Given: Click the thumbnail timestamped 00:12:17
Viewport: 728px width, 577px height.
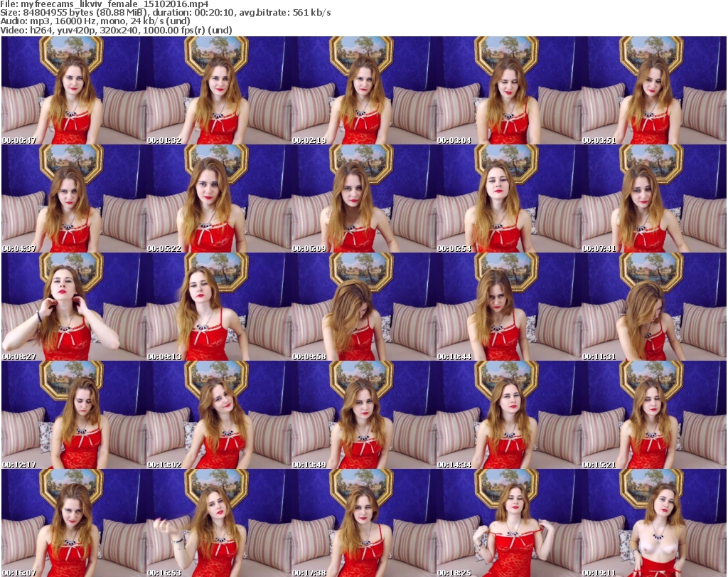Looking at the screenshot, I should pos(73,415).
